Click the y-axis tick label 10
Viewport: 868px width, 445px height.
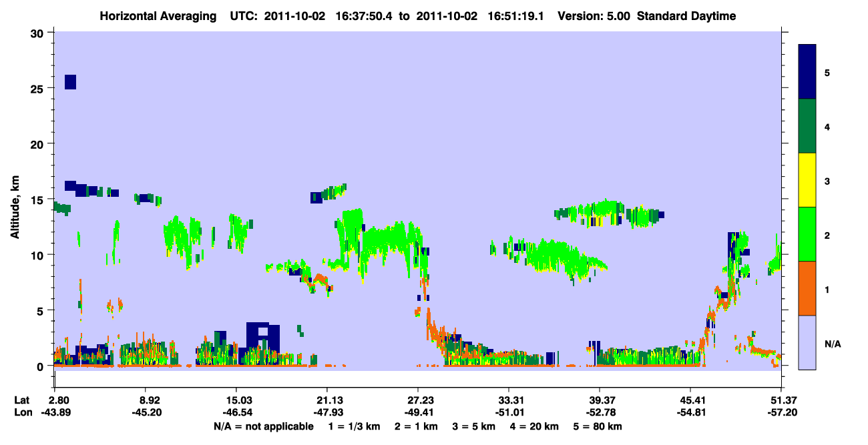[38, 255]
